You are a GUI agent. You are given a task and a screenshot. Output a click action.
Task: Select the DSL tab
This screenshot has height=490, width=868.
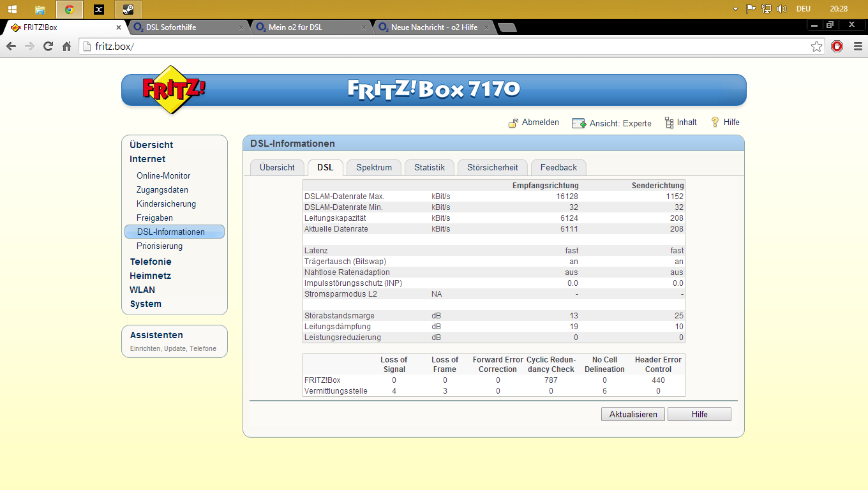tap(325, 167)
